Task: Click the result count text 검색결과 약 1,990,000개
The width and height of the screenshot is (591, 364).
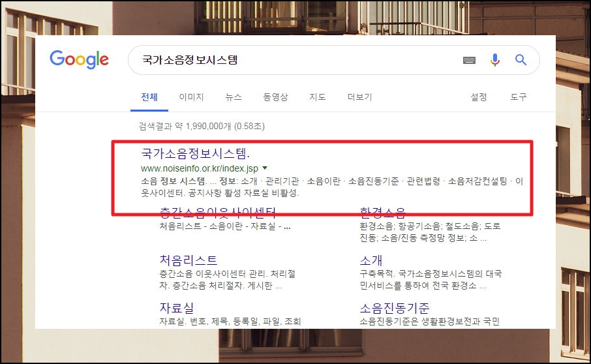Action: 202,126
